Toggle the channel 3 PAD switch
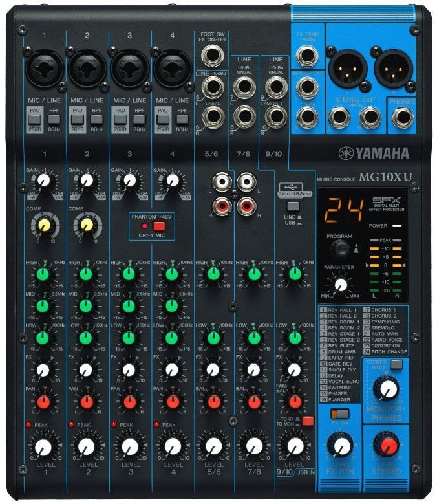The image size is (437, 504). point(120,120)
